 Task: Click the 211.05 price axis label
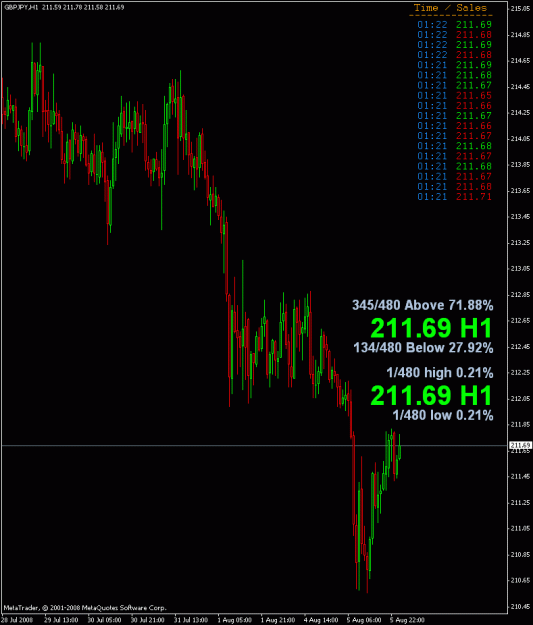point(521,528)
